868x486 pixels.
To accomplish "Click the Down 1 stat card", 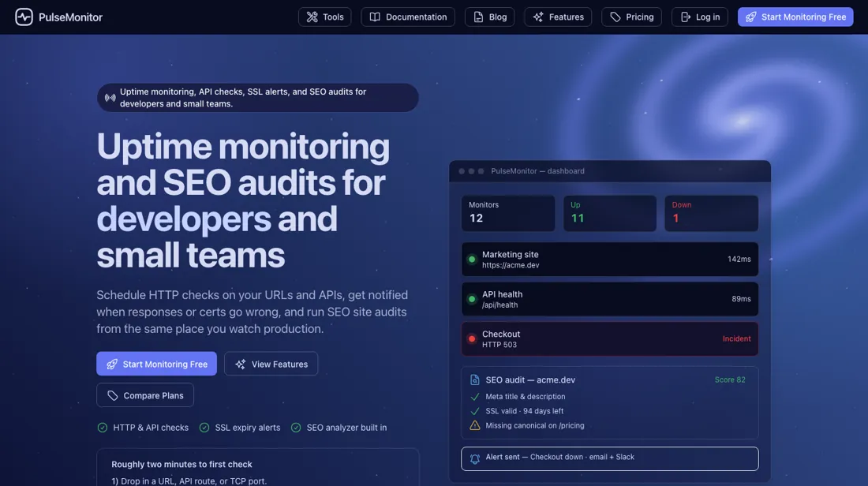I will pyautogui.click(x=711, y=213).
